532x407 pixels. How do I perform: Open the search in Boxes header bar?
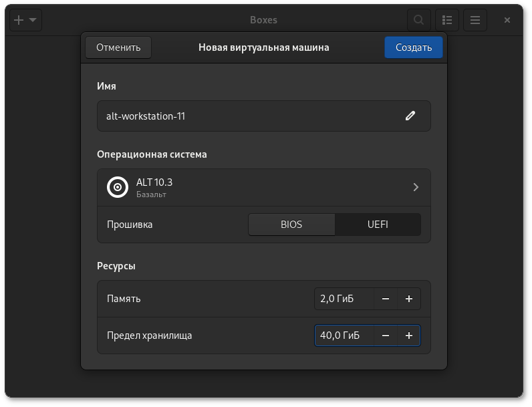tap(419, 20)
